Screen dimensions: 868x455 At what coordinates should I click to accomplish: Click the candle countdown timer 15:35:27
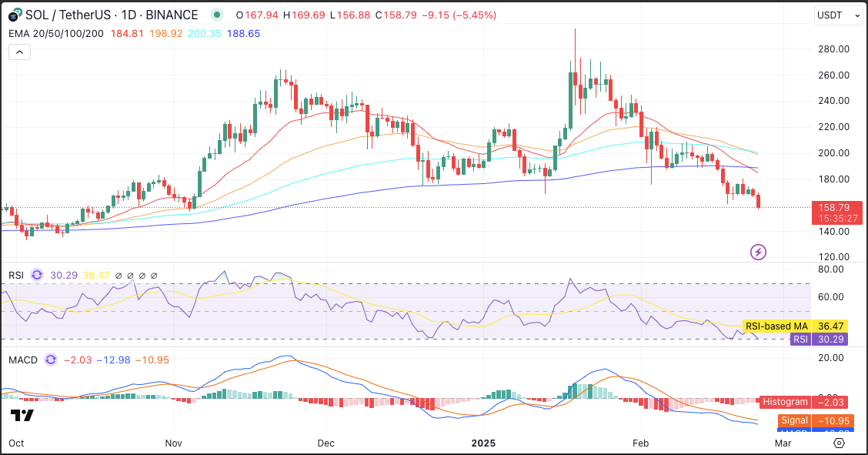[x=838, y=219]
